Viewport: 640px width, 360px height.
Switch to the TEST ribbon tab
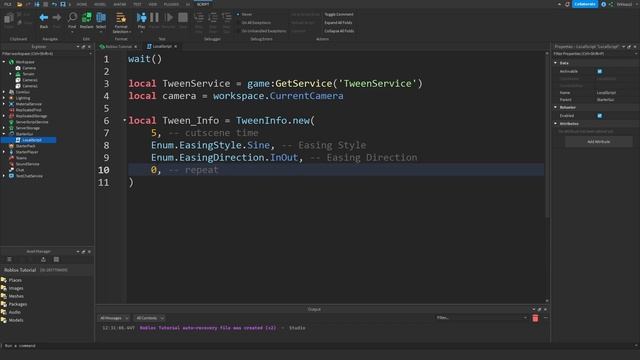(x=137, y=4)
